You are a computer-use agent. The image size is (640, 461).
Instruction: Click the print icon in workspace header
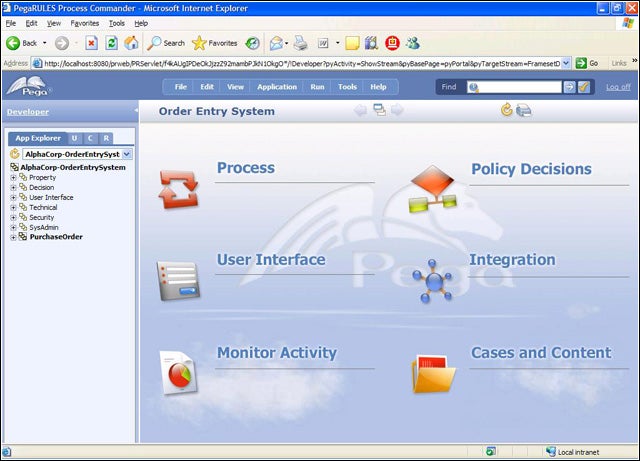(524, 110)
